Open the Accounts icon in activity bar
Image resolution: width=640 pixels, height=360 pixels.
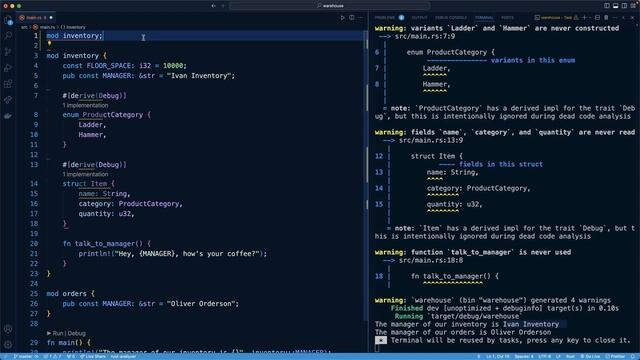click(x=8, y=329)
